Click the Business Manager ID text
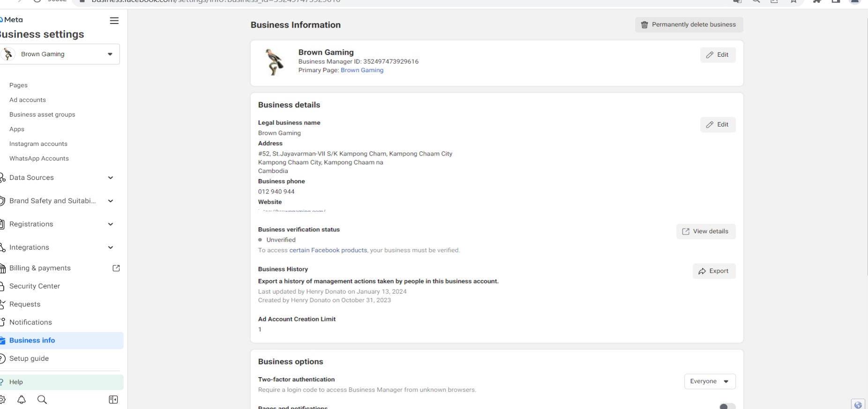868x409 pixels. point(359,61)
